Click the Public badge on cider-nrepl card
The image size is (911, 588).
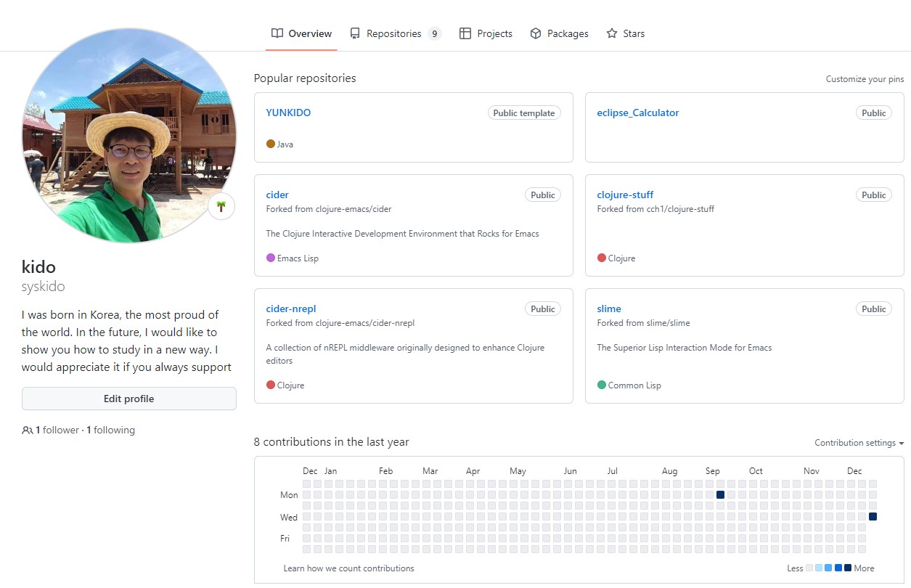click(x=543, y=309)
